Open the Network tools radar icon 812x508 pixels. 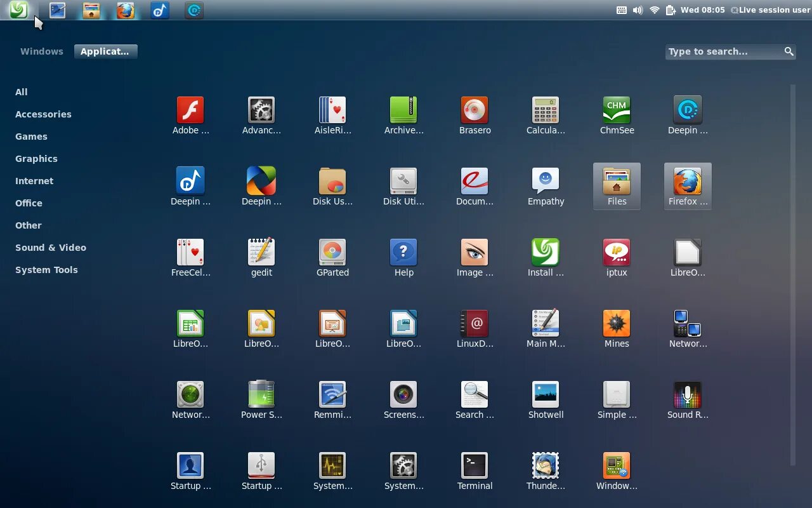(190, 395)
